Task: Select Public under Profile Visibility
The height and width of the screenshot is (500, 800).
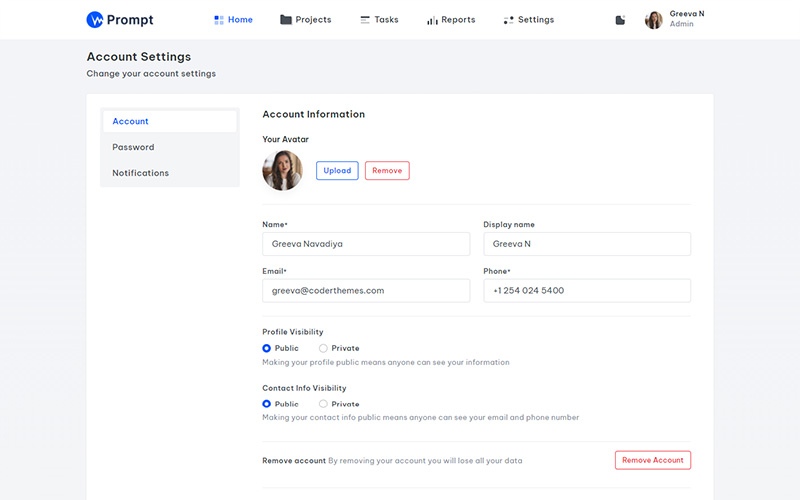Action: pyautogui.click(x=267, y=348)
